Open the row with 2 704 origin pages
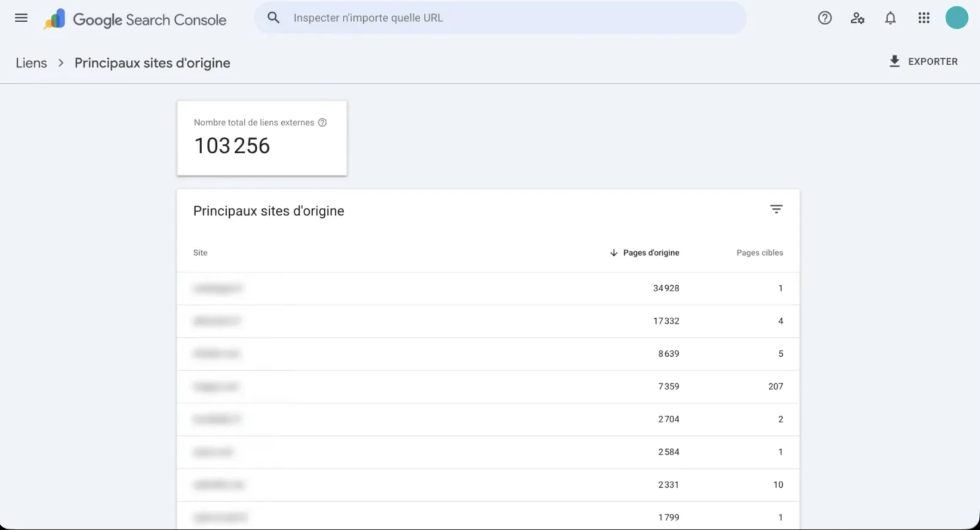 point(488,419)
